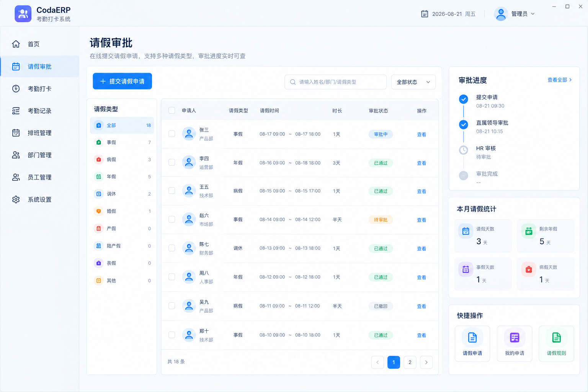Check the row checkbox for 周八
The height and width of the screenshot is (392, 588).
(x=172, y=277)
